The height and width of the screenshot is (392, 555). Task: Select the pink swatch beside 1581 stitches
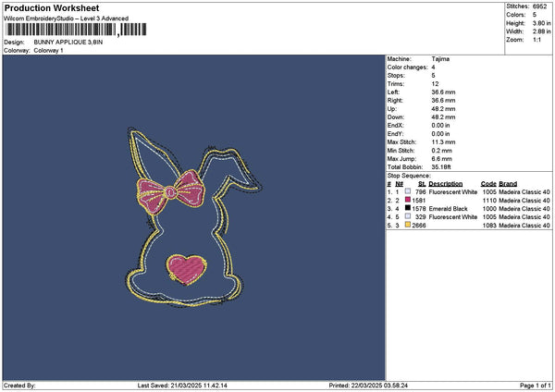point(408,200)
